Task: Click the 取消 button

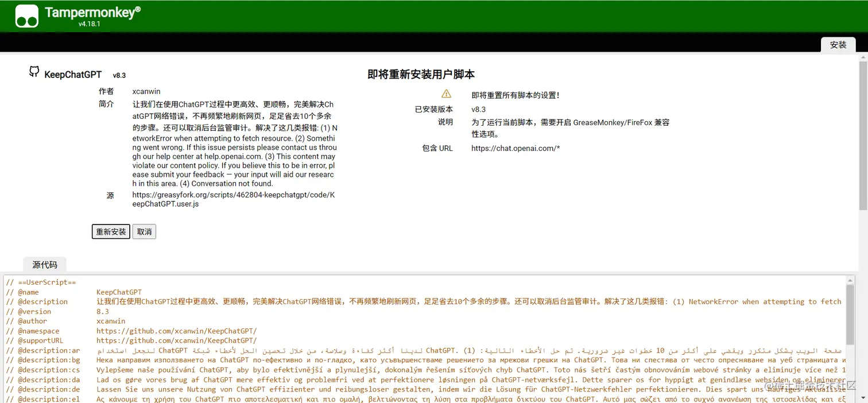Action: 144,232
